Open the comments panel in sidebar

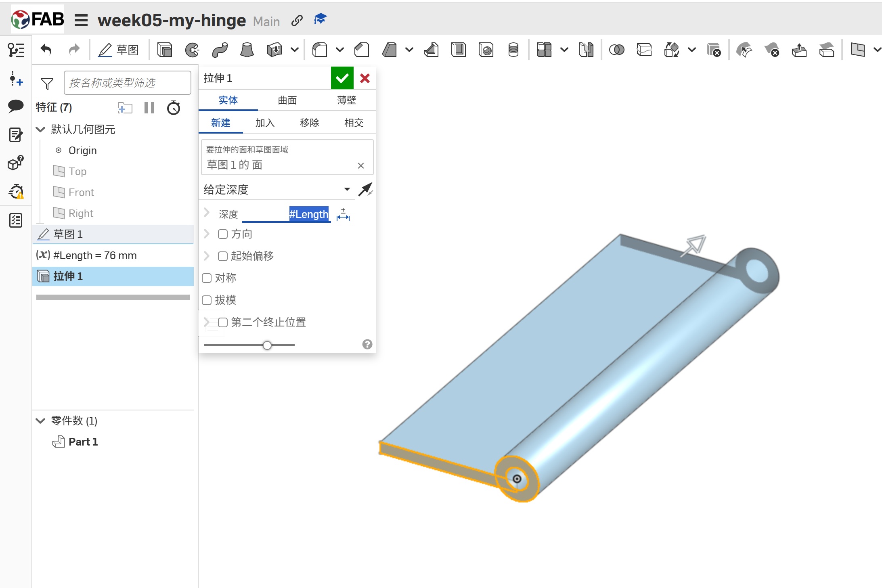pos(16,106)
